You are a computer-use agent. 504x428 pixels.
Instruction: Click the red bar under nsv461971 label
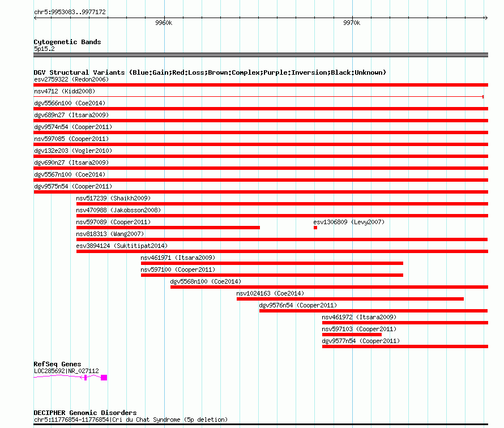point(272,263)
